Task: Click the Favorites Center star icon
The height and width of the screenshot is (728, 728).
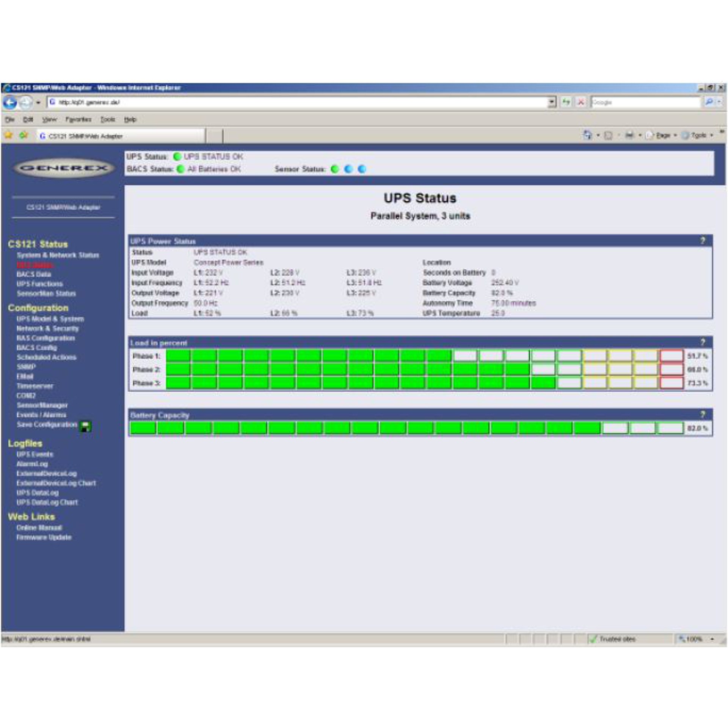Action: pos(9,135)
